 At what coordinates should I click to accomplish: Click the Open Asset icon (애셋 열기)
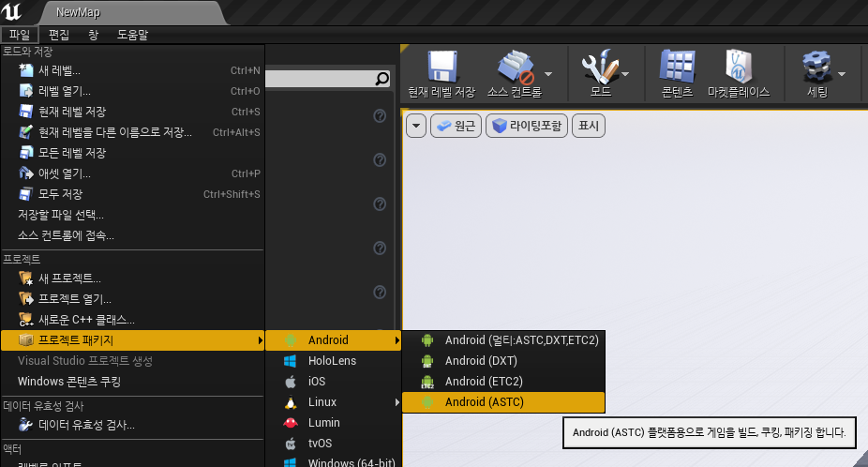[x=26, y=173]
